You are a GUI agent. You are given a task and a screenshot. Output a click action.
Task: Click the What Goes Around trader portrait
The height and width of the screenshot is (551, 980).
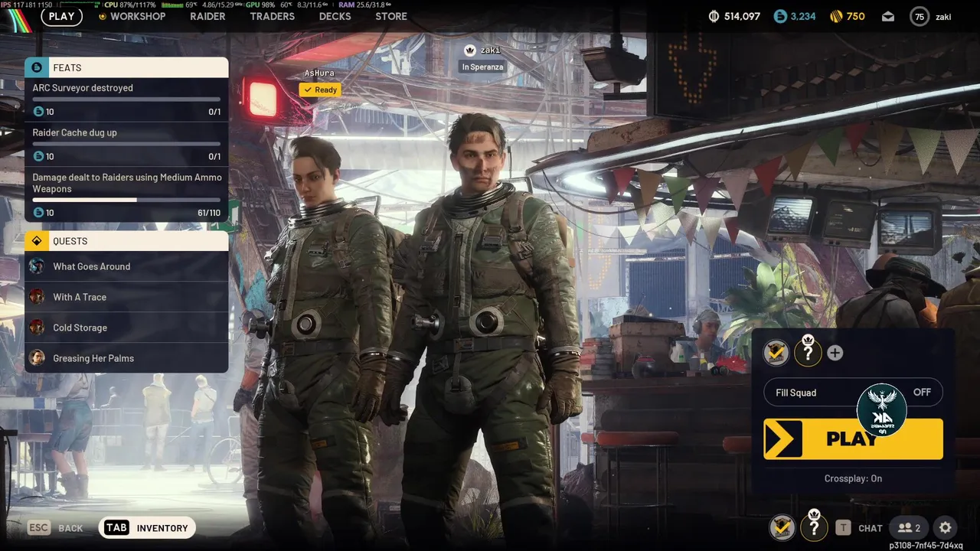click(37, 266)
